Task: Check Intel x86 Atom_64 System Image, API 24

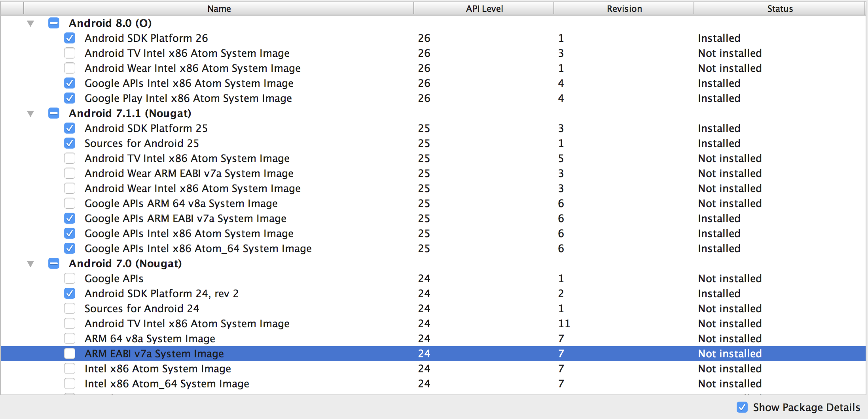Action: tap(70, 383)
